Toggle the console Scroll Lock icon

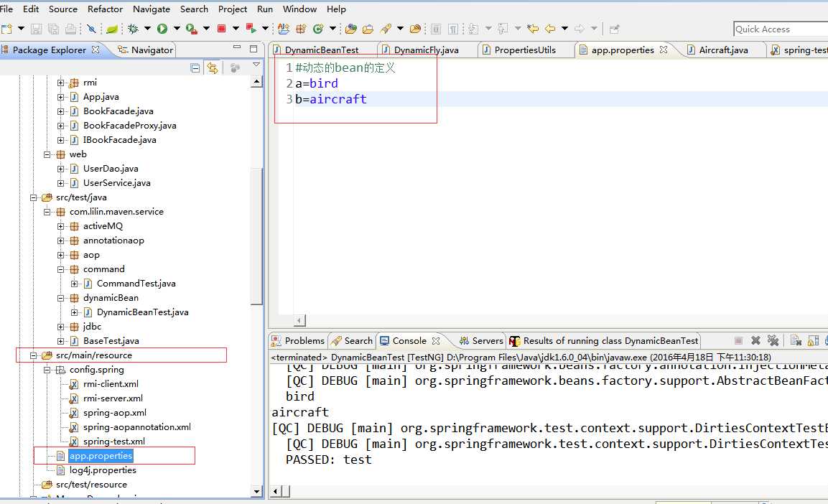click(x=813, y=340)
